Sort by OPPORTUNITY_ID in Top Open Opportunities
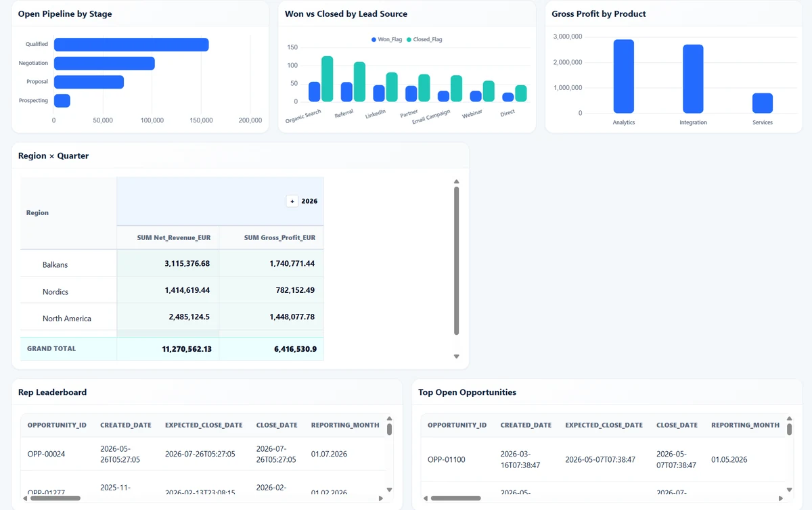Viewport: 812px width, 510px height. 457,425
